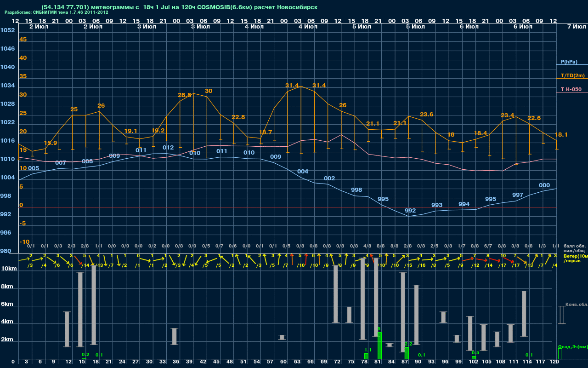This screenshot has height=368, width=588.
Task: Click temperature value 22.8 on orange curve
Action: click(x=238, y=117)
